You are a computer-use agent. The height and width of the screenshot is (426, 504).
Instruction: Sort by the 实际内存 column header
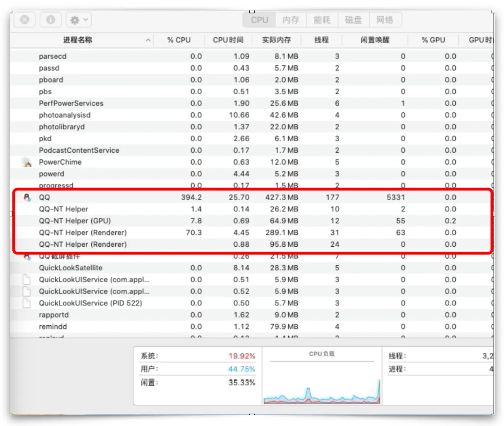coord(276,40)
